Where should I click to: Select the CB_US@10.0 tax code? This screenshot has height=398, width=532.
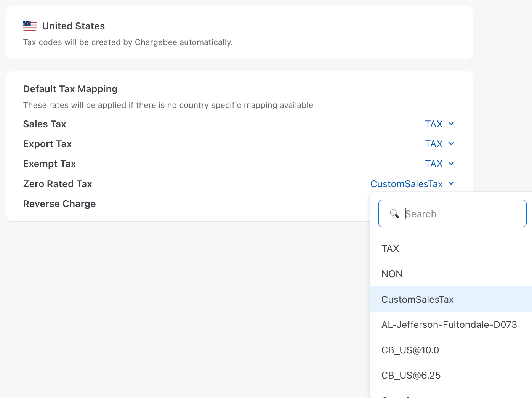[x=410, y=350]
